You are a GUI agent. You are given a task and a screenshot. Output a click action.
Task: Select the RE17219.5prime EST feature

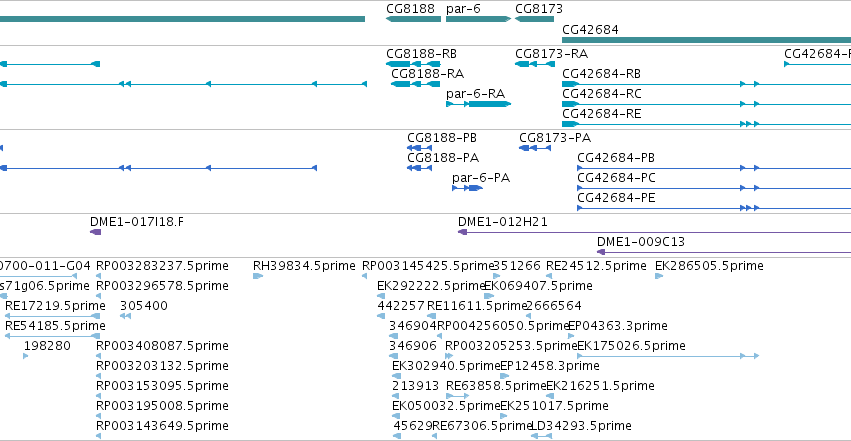coord(53,316)
